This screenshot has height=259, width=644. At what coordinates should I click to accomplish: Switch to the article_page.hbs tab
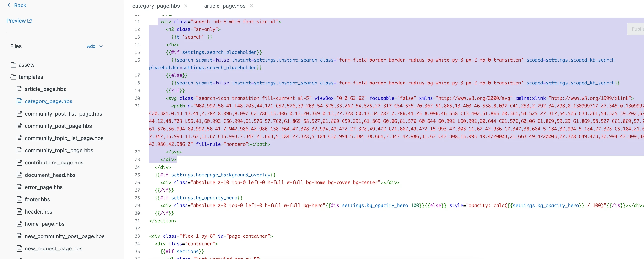(x=224, y=6)
